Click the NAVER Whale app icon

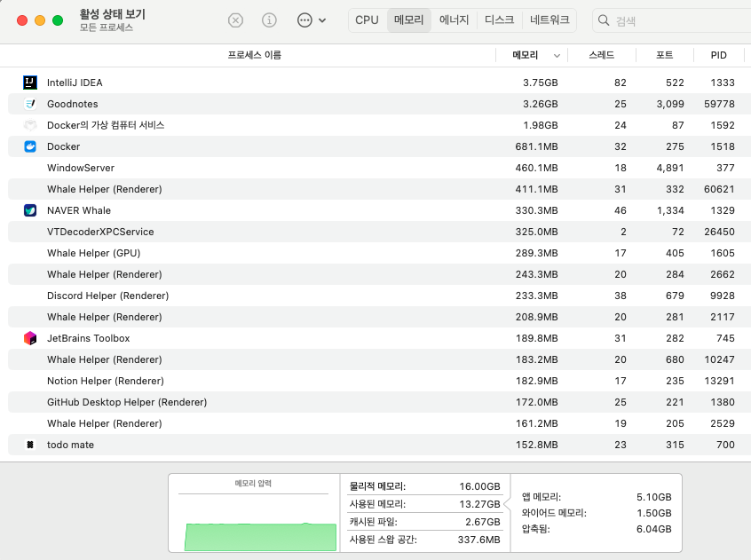point(30,210)
